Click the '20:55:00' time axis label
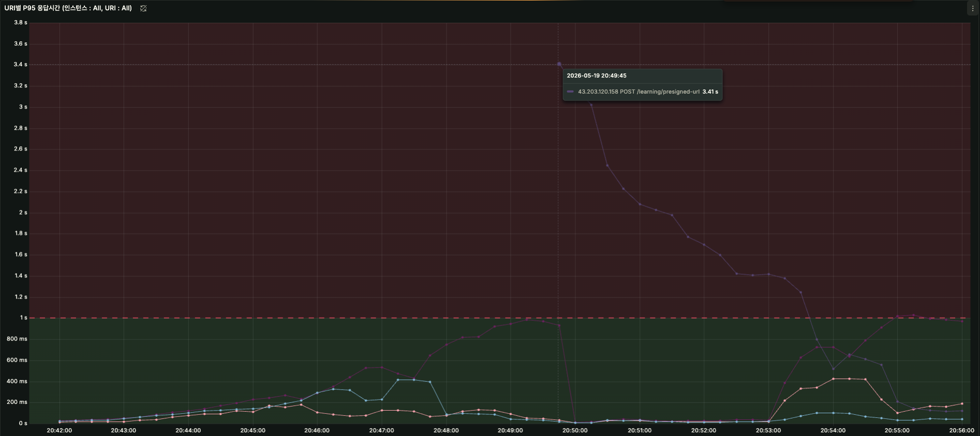980x436 pixels. [897, 430]
